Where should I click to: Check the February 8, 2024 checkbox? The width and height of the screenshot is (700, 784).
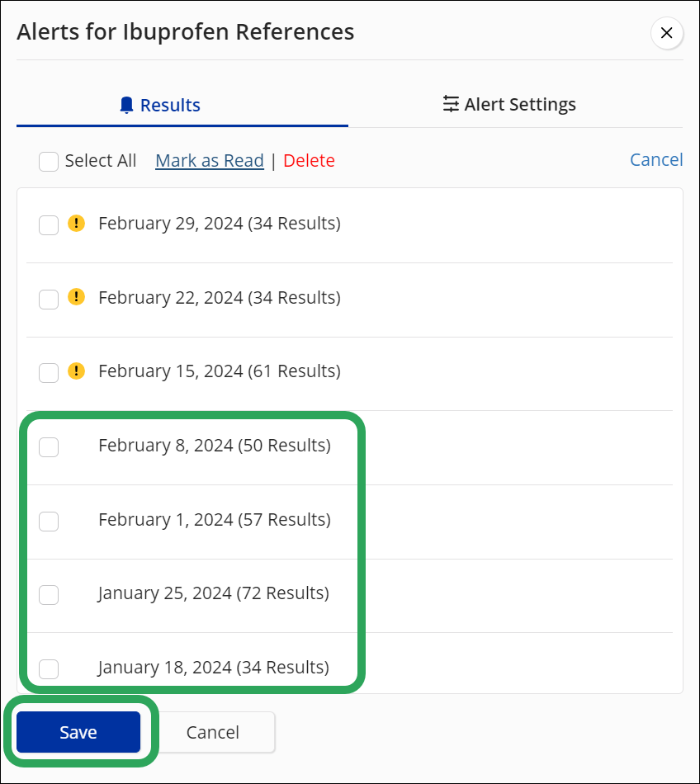pyautogui.click(x=49, y=447)
